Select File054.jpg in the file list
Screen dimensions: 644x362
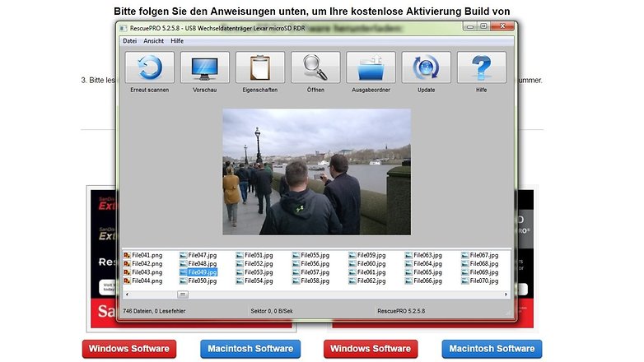(x=254, y=281)
